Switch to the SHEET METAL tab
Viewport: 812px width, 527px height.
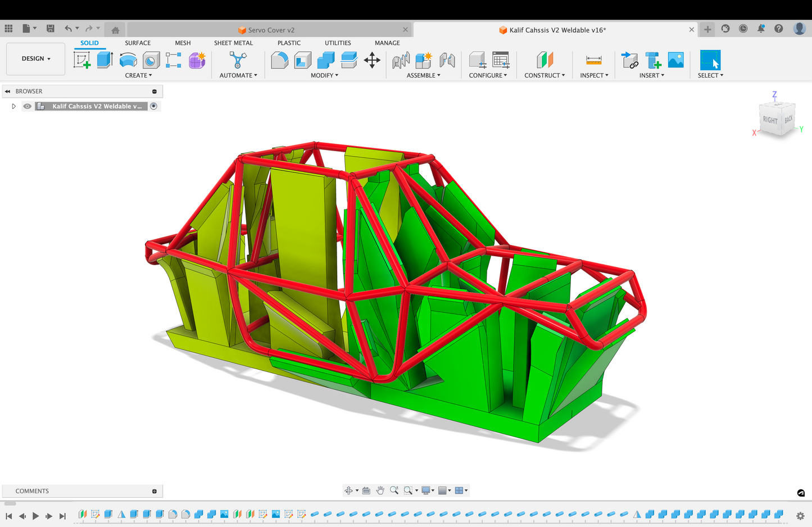pyautogui.click(x=233, y=43)
